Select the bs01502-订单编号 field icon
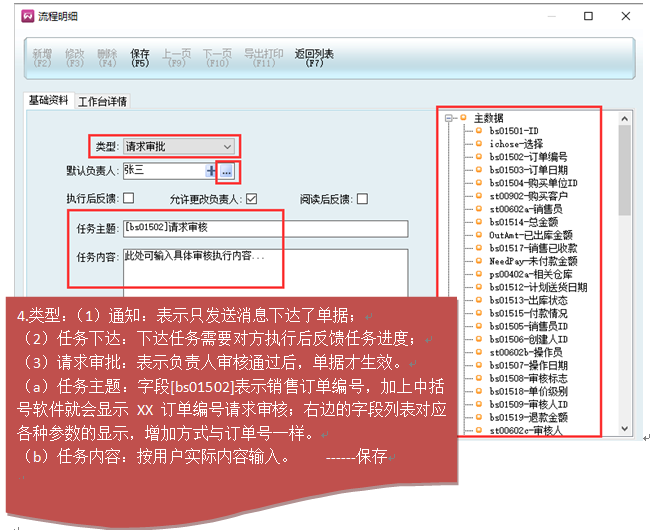Screen dimensions: 653x530 coord(478,157)
